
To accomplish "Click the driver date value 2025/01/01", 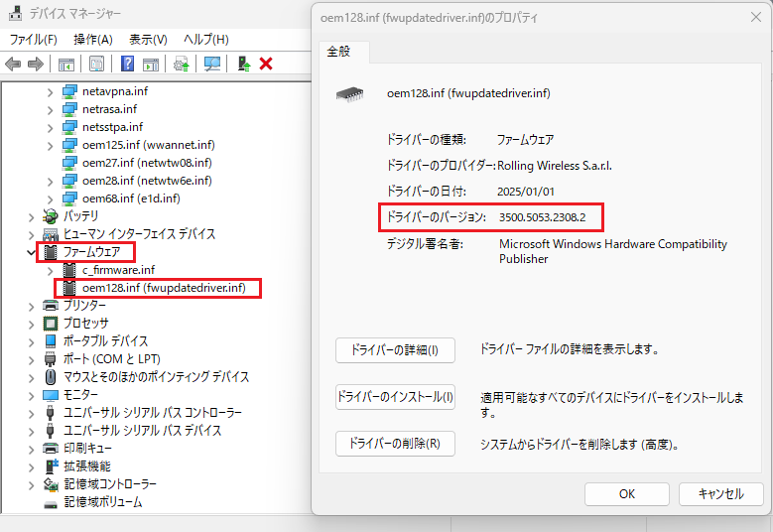I will tap(526, 192).
